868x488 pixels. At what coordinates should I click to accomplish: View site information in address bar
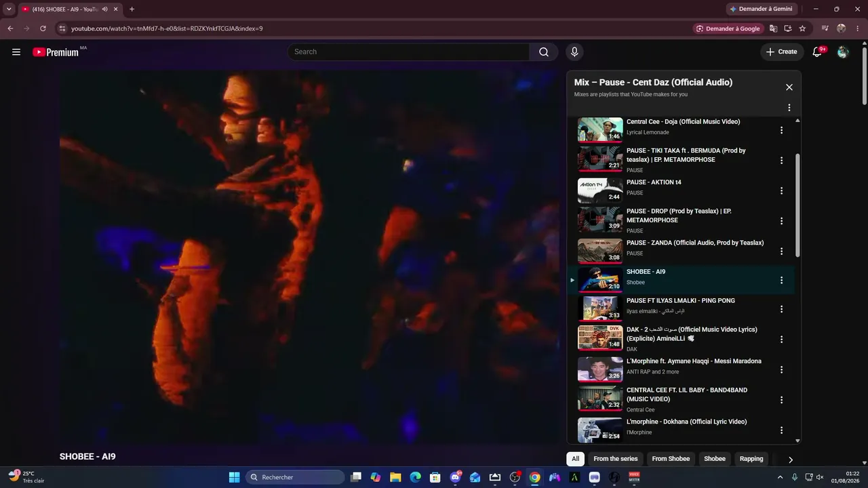click(x=62, y=28)
